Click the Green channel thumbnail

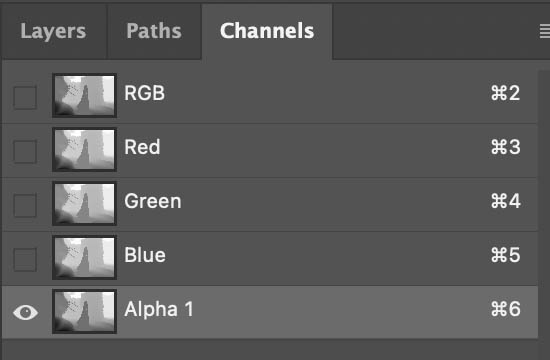coord(85,204)
